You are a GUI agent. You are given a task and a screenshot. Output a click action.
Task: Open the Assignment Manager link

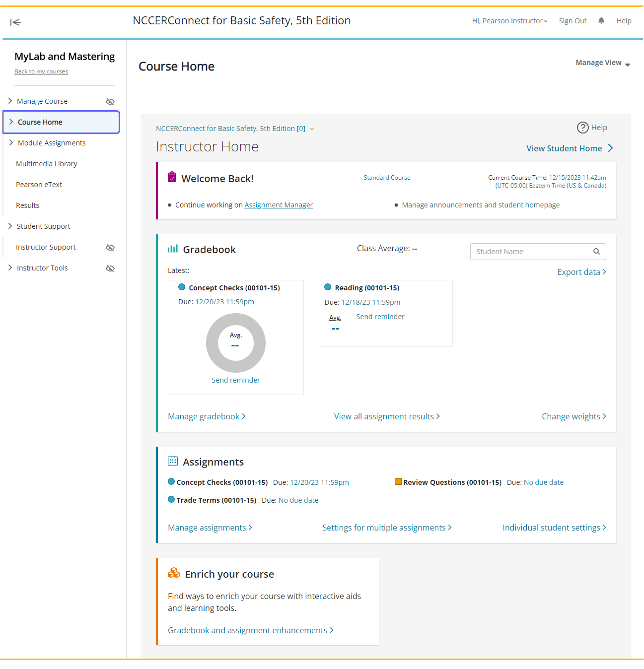tap(279, 205)
